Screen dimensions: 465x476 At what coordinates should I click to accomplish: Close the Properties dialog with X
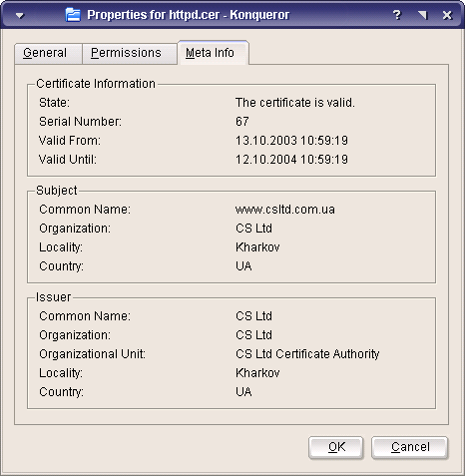pyautogui.click(x=447, y=15)
